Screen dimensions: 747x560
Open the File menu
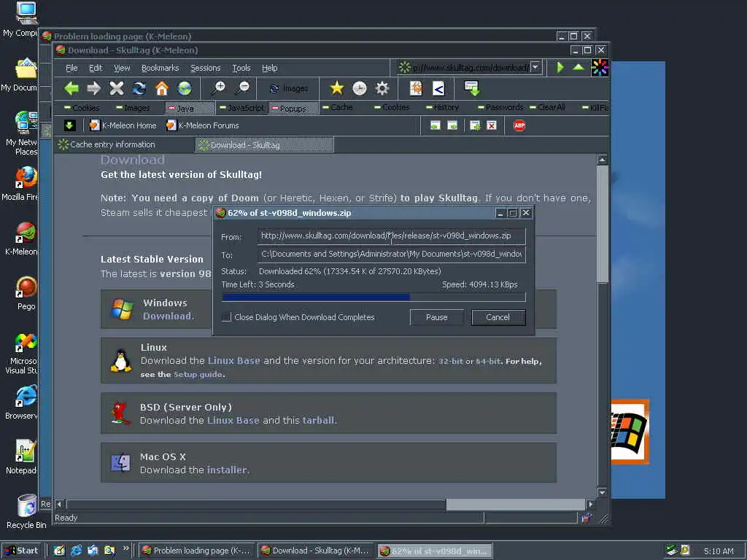pyautogui.click(x=71, y=68)
